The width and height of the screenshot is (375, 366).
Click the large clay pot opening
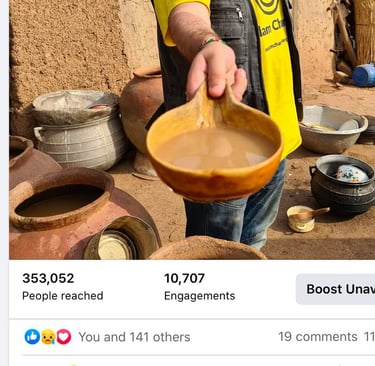(60, 200)
